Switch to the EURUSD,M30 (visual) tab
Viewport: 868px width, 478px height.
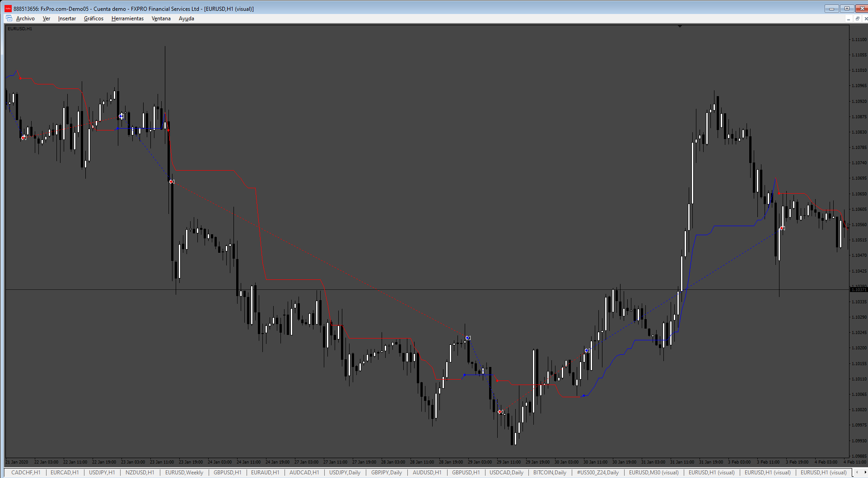click(654, 473)
